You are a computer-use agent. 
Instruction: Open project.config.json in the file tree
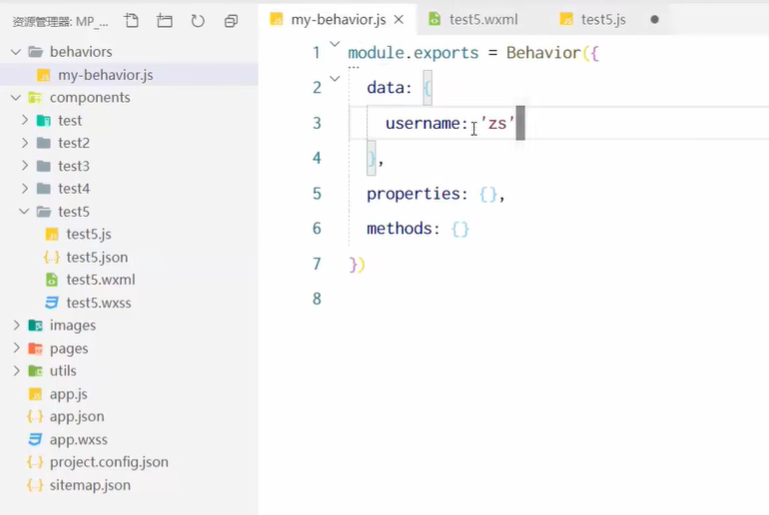(x=109, y=462)
